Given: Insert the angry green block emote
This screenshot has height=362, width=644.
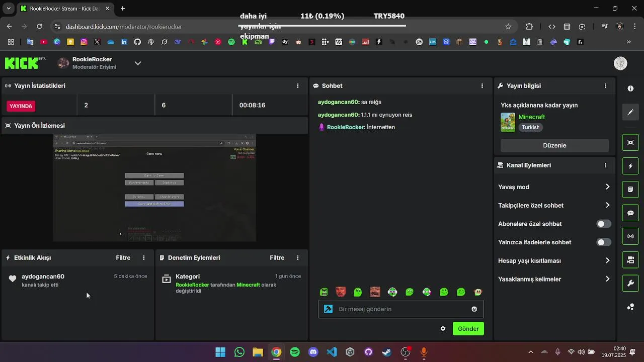Looking at the screenshot, I should click(x=324, y=292).
